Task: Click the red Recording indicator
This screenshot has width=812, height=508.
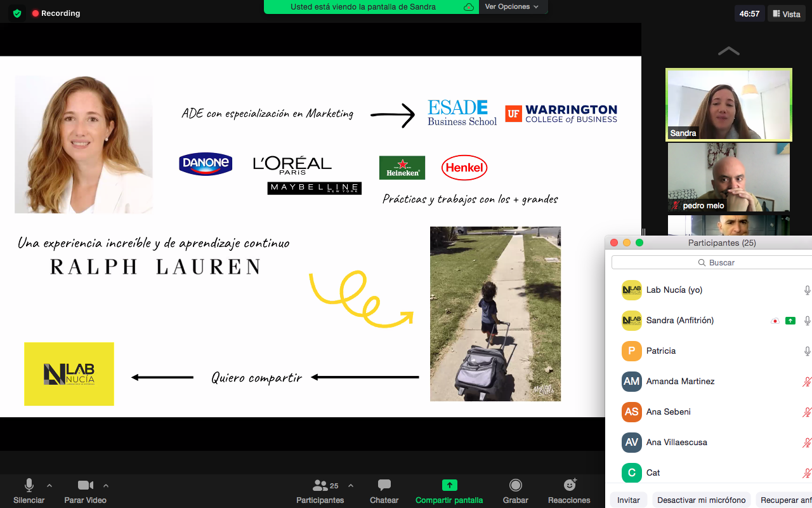Action: (56, 13)
